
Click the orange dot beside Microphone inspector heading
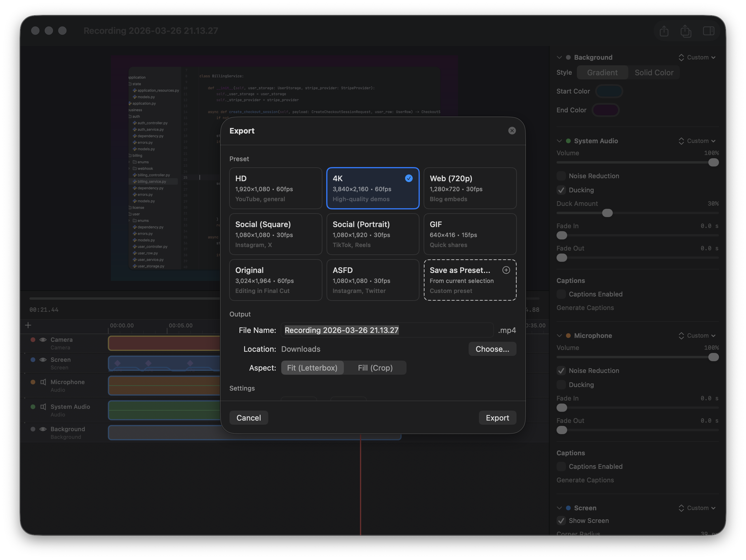(568, 336)
